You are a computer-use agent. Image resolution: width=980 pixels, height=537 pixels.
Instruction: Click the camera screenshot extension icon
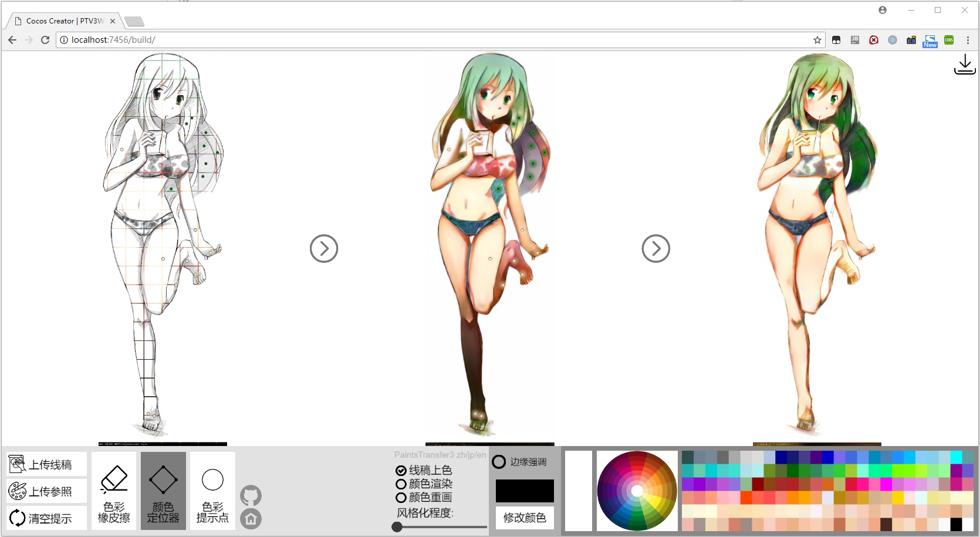tap(911, 40)
